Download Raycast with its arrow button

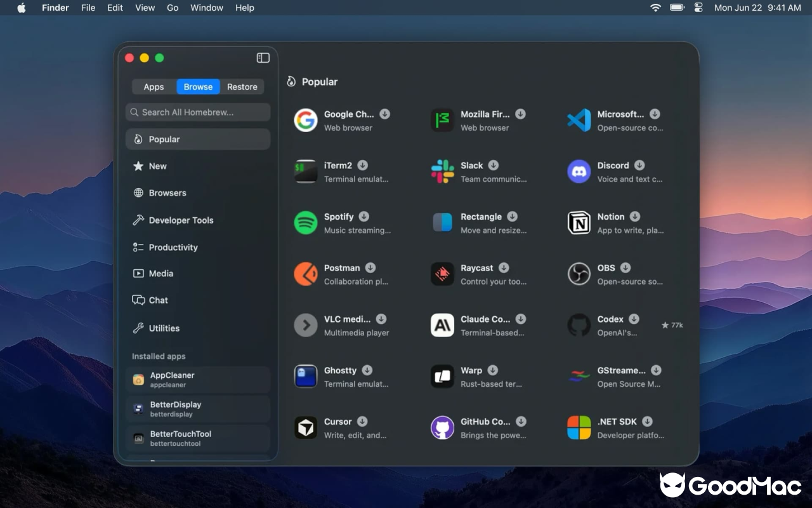(503, 268)
